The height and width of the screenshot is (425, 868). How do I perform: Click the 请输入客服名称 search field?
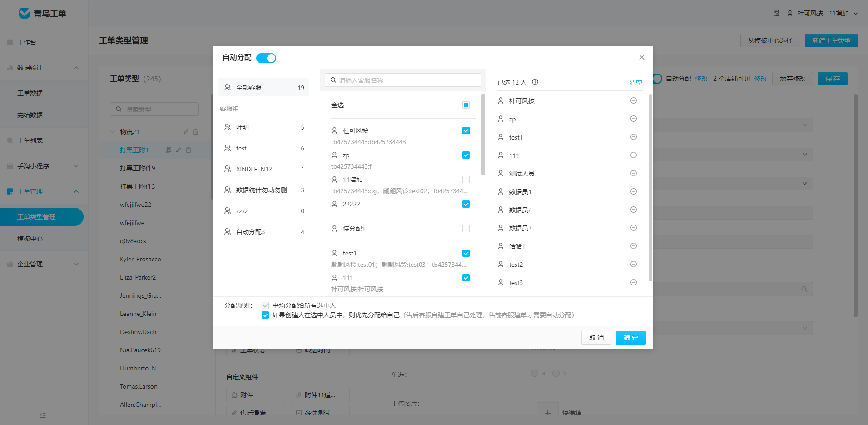point(403,80)
